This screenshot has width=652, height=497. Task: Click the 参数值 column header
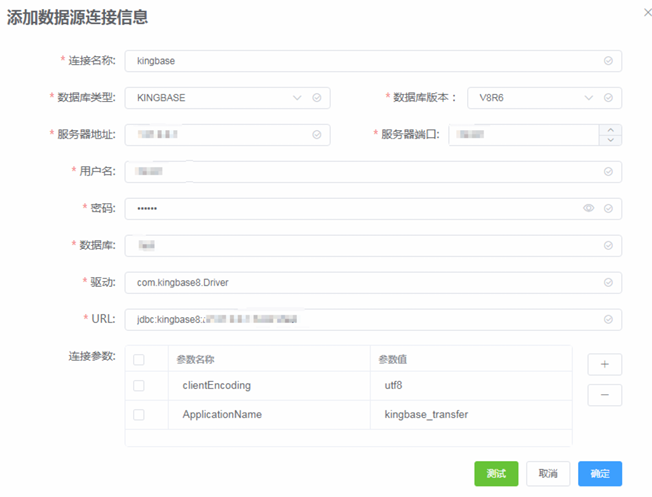pos(471,359)
